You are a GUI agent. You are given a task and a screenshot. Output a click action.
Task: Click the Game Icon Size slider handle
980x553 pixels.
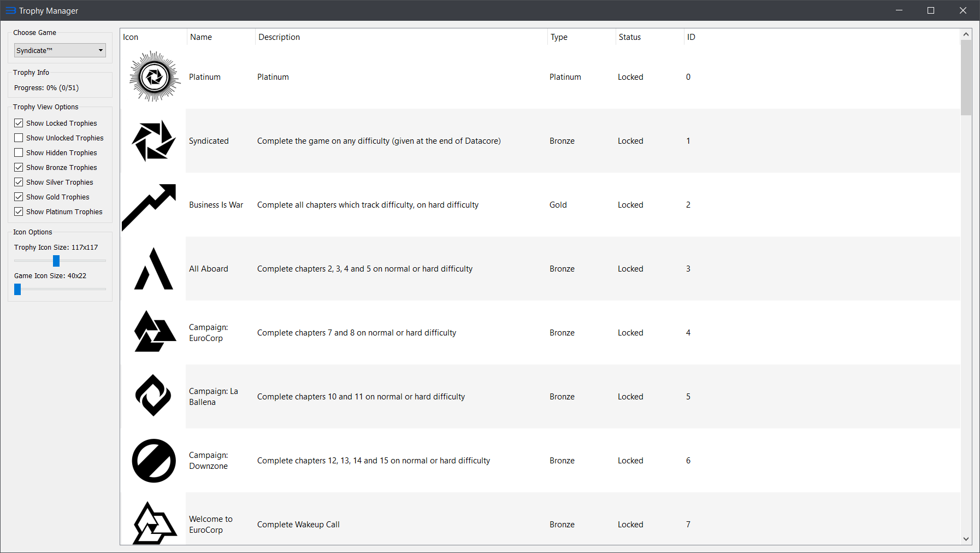tap(17, 289)
